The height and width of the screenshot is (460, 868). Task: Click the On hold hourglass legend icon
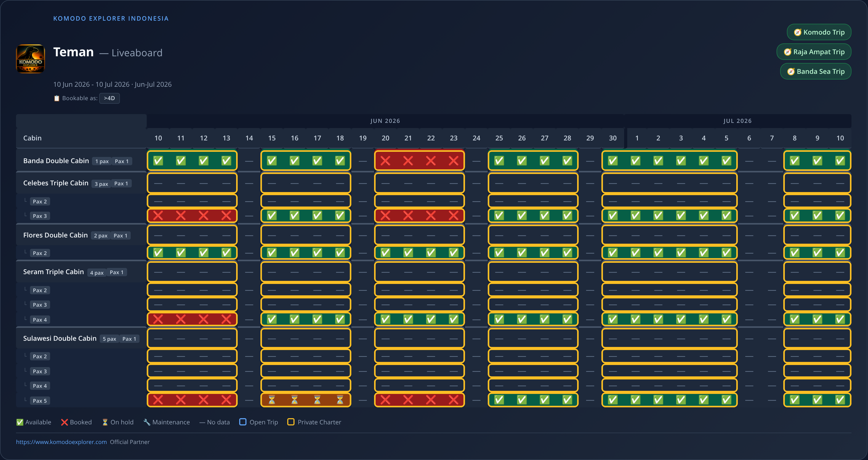(x=105, y=422)
